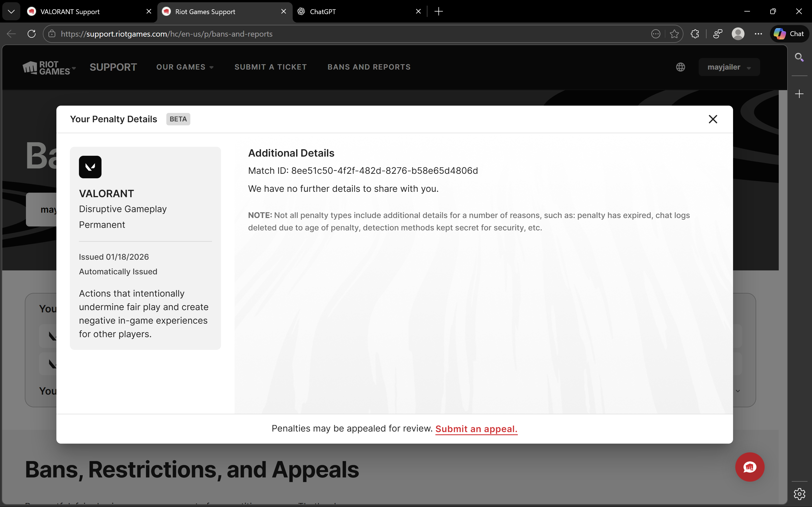Open the tab search chevron button
Screen dimensions: 812x507
11,12
